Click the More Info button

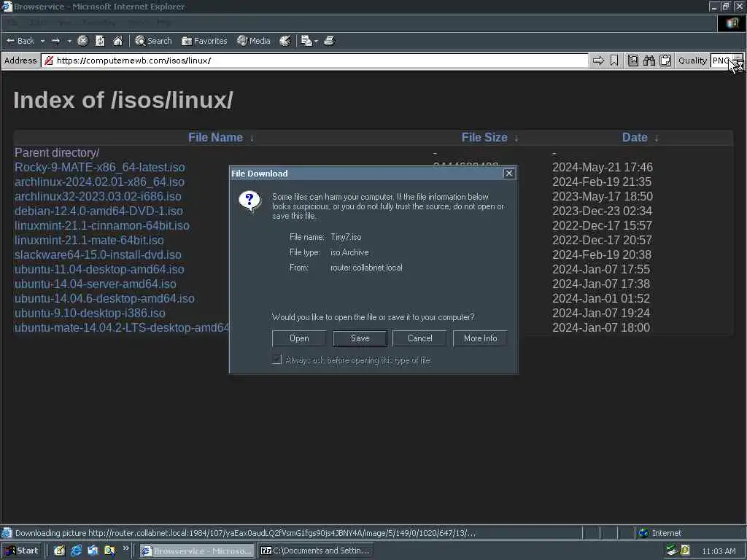[x=480, y=338]
